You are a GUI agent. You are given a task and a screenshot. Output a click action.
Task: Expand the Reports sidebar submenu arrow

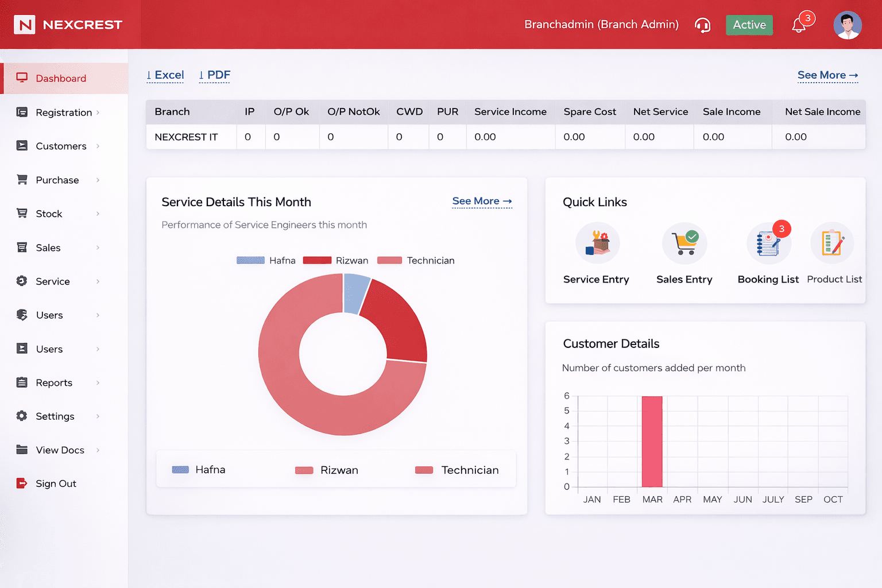(x=98, y=383)
